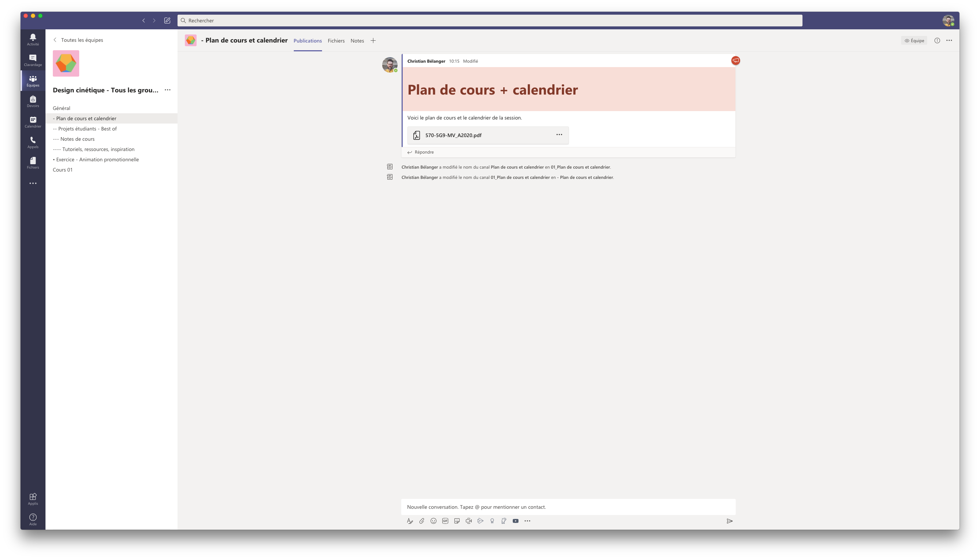This screenshot has height=559, width=980.
Task: Insert an emoji in the message
Action: [434, 521]
